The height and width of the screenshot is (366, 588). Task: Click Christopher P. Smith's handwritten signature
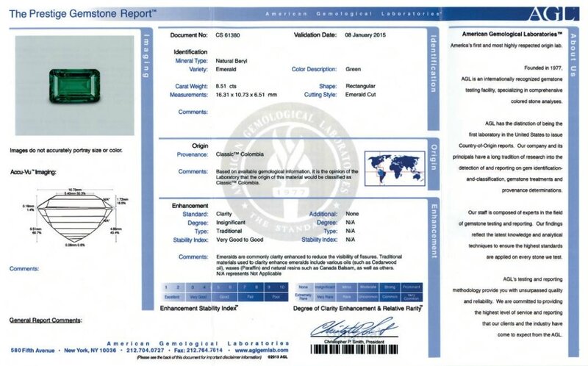coord(354,329)
